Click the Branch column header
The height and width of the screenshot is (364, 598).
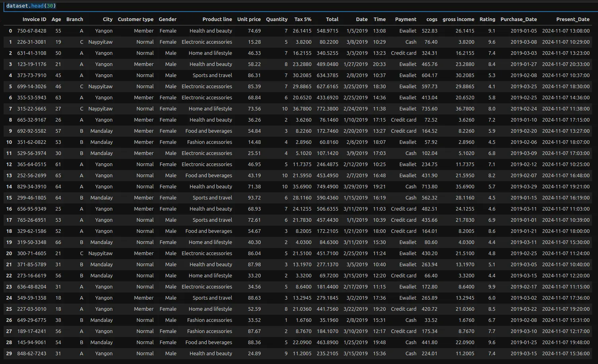pyautogui.click(x=75, y=19)
